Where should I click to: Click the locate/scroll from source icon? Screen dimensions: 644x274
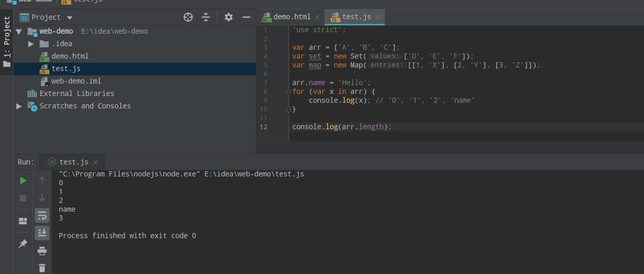(x=188, y=17)
